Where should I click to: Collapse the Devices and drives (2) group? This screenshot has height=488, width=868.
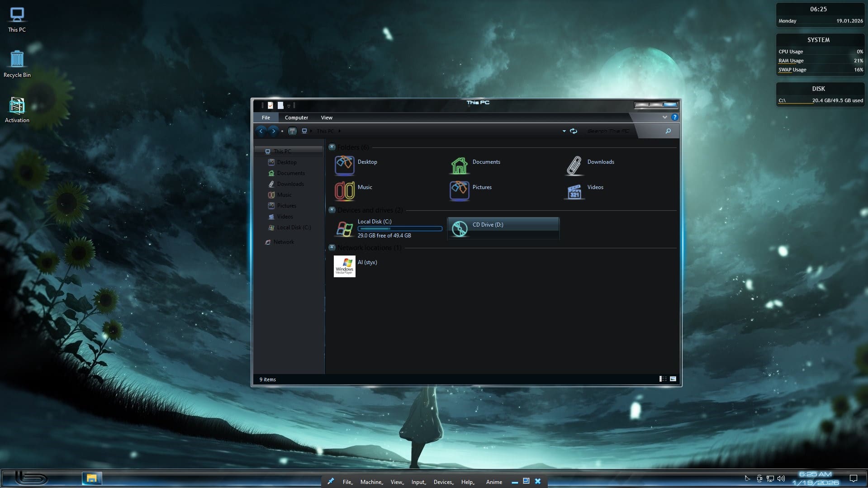pos(332,210)
